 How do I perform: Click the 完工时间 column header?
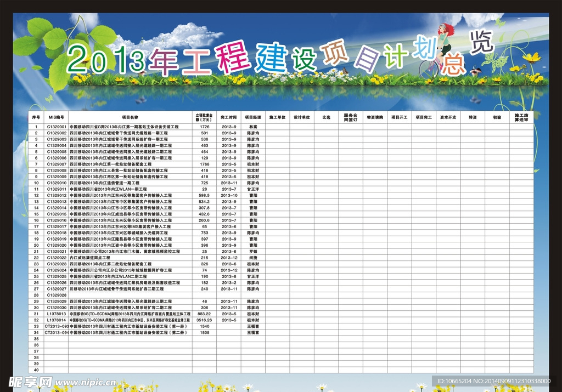[229, 117]
